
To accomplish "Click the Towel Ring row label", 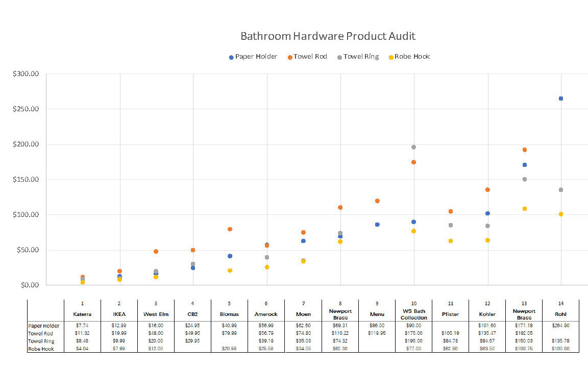I will [41, 341].
